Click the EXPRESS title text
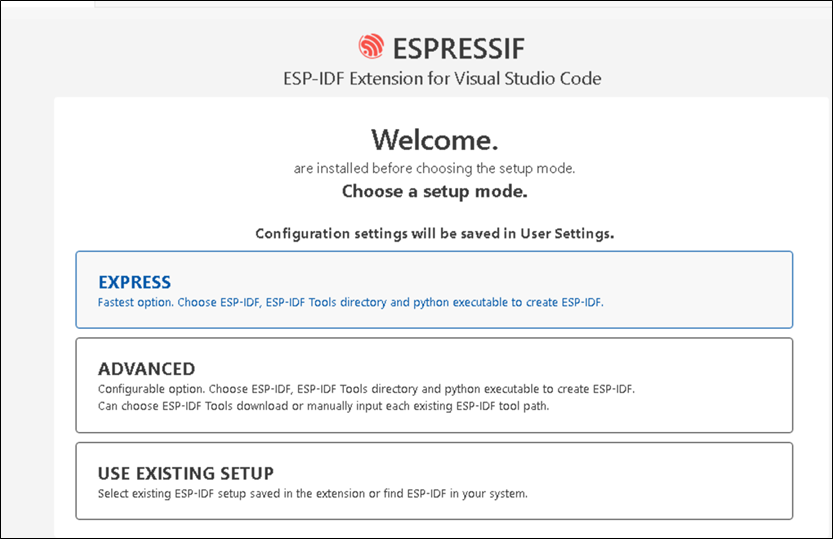 pyautogui.click(x=134, y=282)
